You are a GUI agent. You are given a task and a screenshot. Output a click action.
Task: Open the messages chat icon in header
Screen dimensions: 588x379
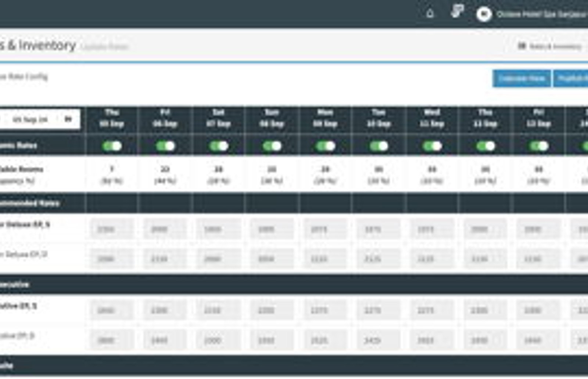pos(457,11)
